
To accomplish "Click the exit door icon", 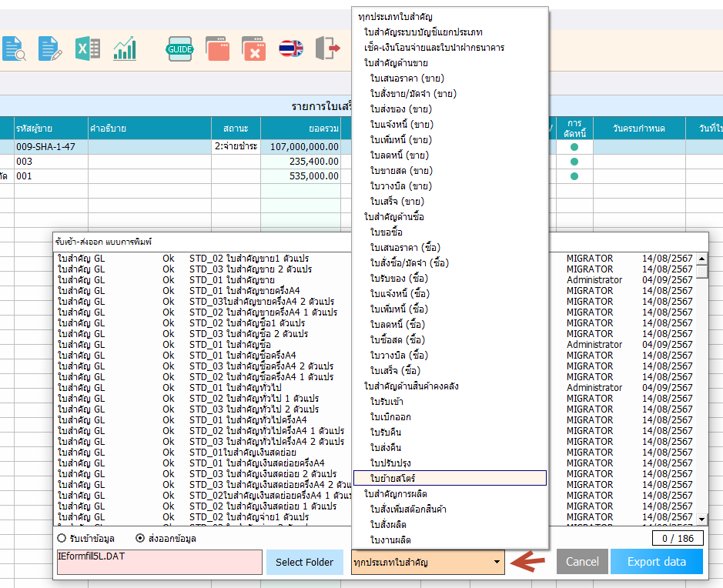I will click(328, 48).
